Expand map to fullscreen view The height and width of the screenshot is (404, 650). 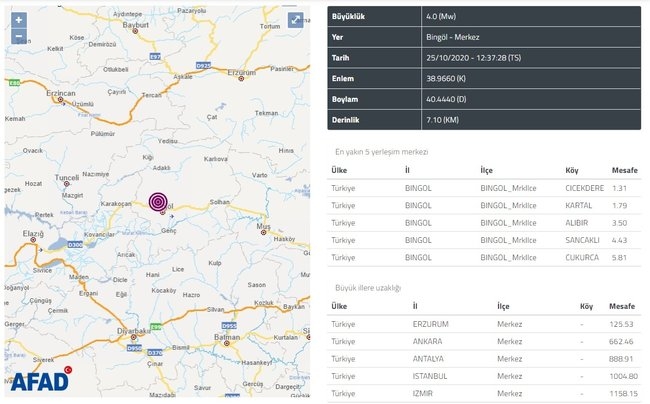[296, 20]
